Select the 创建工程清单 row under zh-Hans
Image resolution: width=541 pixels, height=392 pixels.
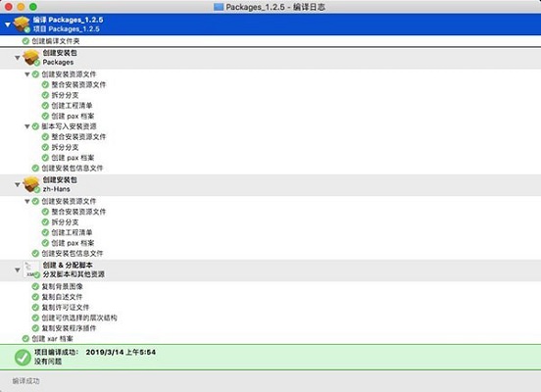pyautogui.click(x=270, y=232)
